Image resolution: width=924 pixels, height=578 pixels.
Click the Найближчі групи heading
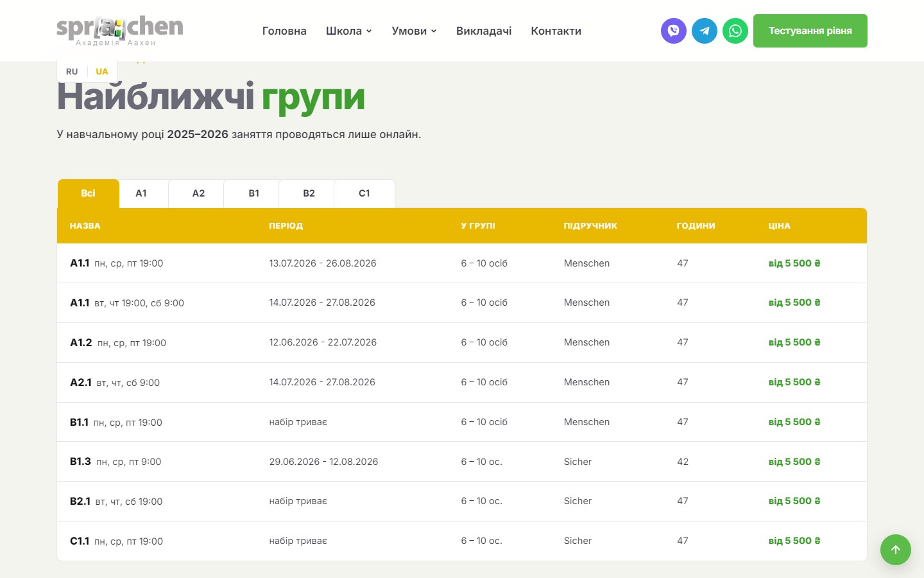[x=211, y=98]
